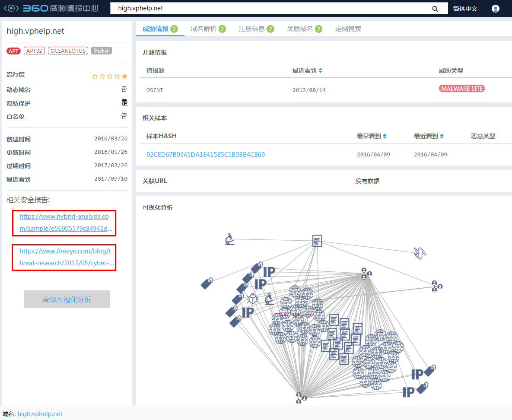Click the Swiss army knife graph icon
512x420 pixels.
[x=418, y=253]
